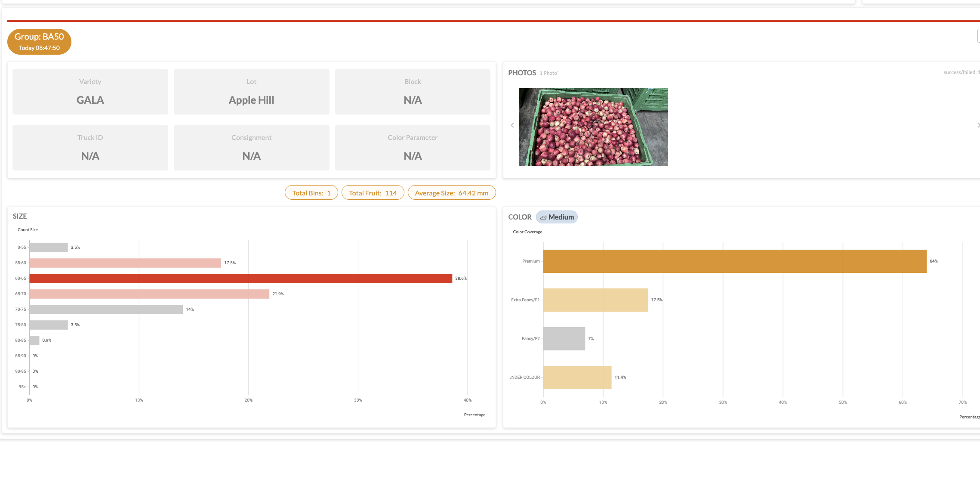This screenshot has width=980, height=486.
Task: Click the Variety GALA card
Action: tap(90, 92)
